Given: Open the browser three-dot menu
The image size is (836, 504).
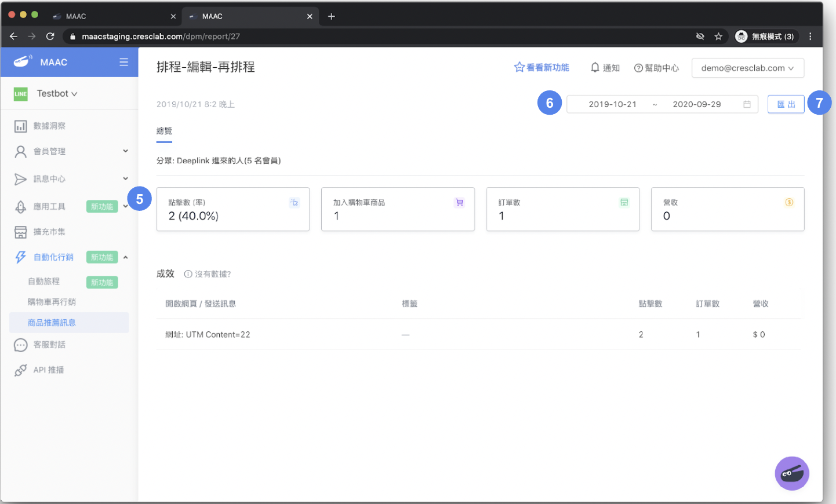Looking at the screenshot, I should 810,36.
